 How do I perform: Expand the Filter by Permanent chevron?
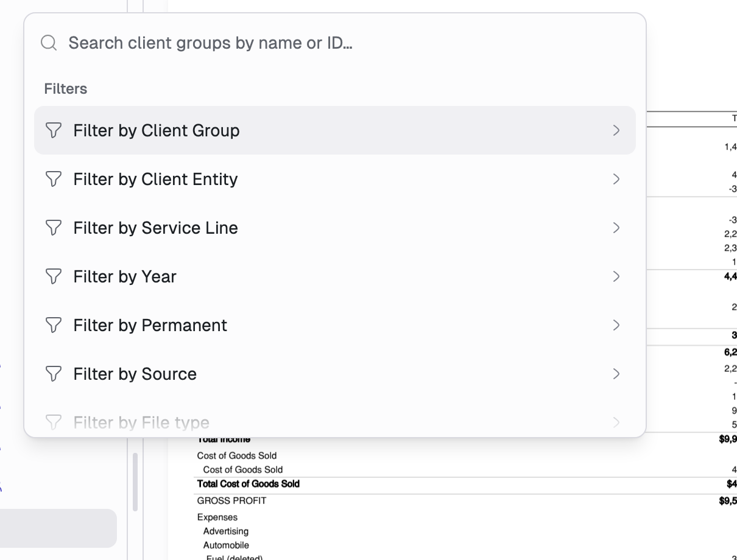(x=616, y=325)
